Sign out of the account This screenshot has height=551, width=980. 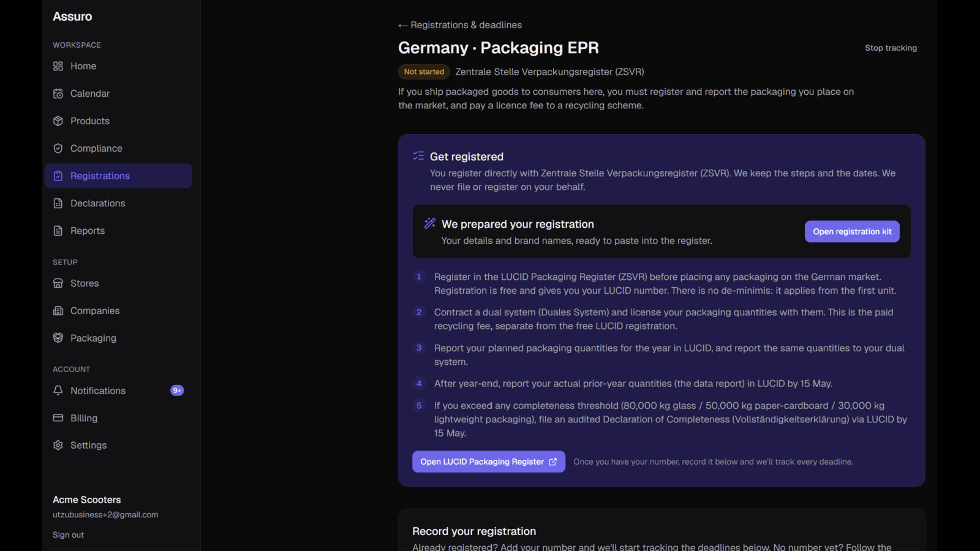click(x=68, y=535)
